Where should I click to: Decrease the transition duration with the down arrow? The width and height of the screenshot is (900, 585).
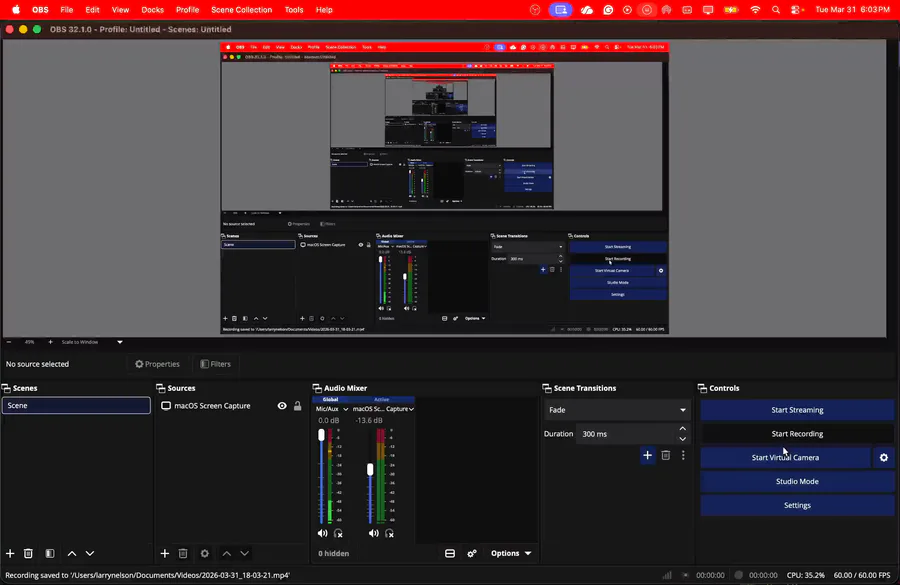click(x=682, y=439)
